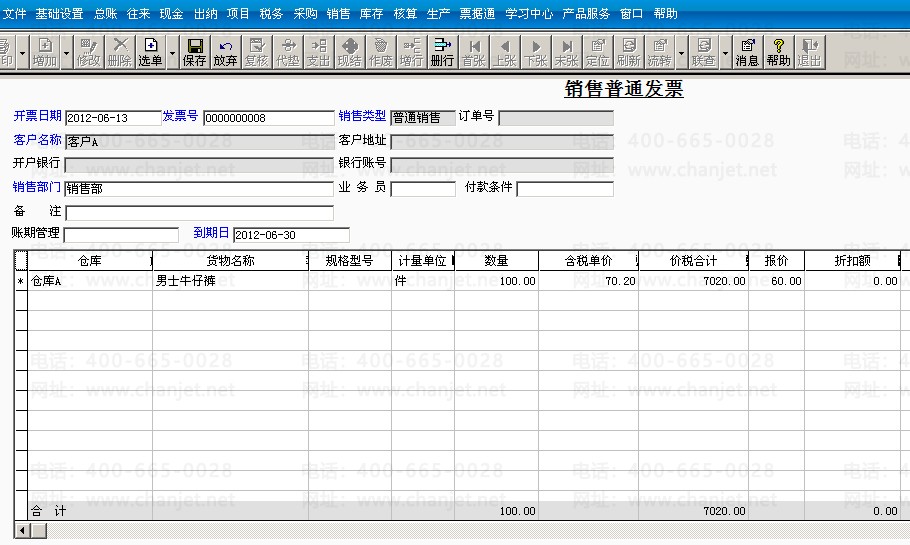
Task: Click the 删除 (Delete) toolbar icon
Action: [x=120, y=52]
